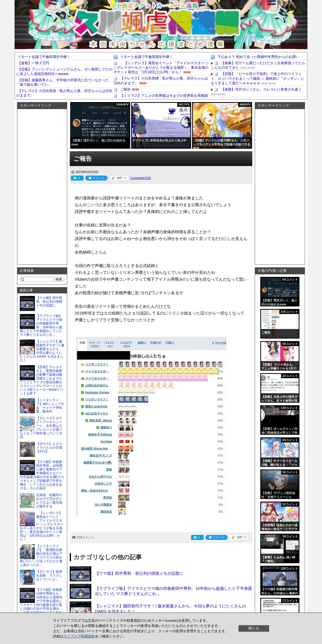Open the 10664PV 滝沢ガレソ featured thumbnail
Screen dimensions: 322x644
[x=100, y=125]
